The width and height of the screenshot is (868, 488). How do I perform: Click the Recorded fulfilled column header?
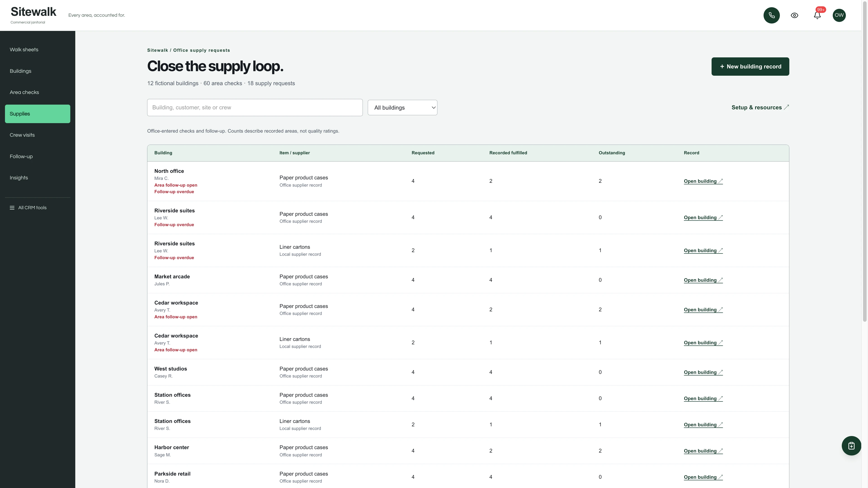[x=508, y=153]
